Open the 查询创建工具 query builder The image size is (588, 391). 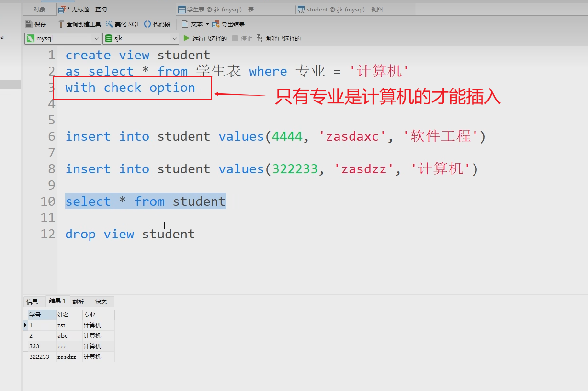tap(79, 24)
